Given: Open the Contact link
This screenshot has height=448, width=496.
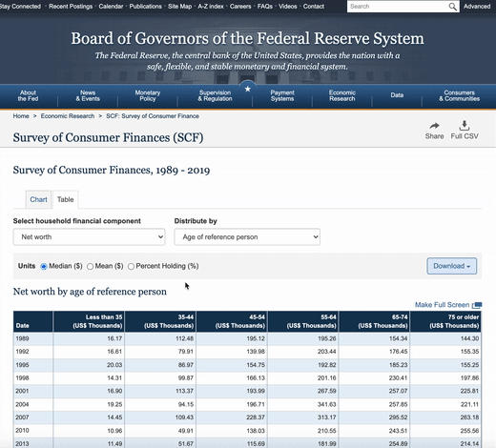Looking at the screenshot, I should pyautogui.click(x=314, y=7).
